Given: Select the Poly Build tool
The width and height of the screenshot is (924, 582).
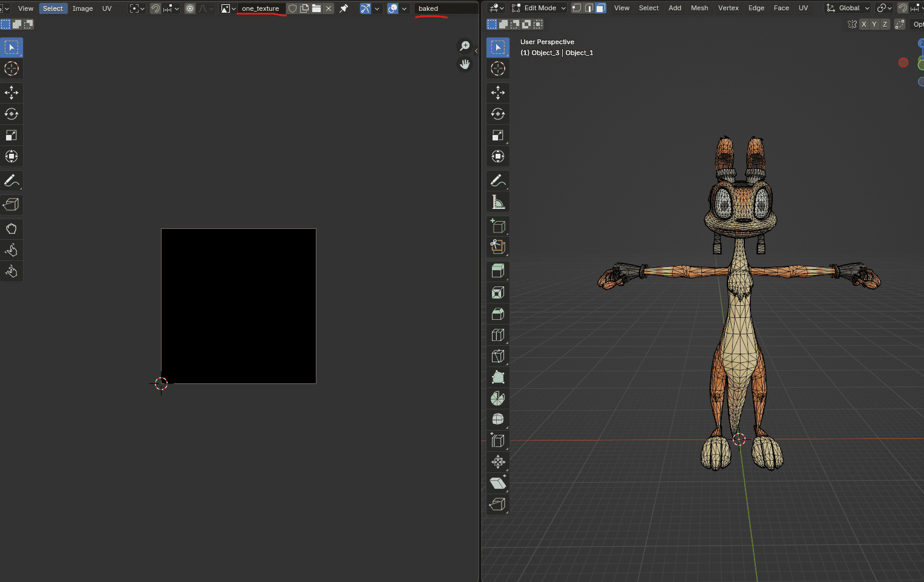Looking at the screenshot, I should click(498, 377).
